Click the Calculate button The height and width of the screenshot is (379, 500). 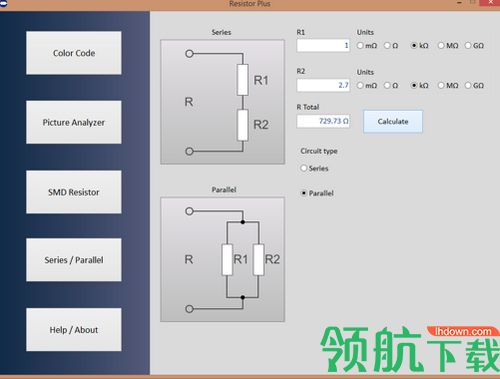tap(393, 122)
